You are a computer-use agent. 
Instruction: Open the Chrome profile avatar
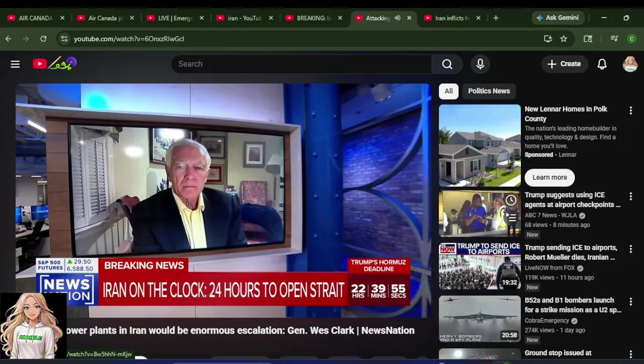tap(632, 38)
